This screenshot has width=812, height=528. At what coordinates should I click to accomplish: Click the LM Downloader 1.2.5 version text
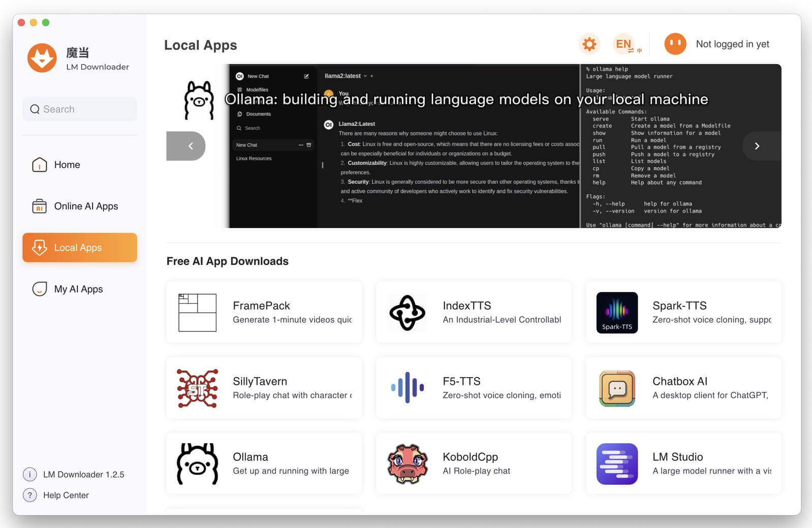click(84, 474)
